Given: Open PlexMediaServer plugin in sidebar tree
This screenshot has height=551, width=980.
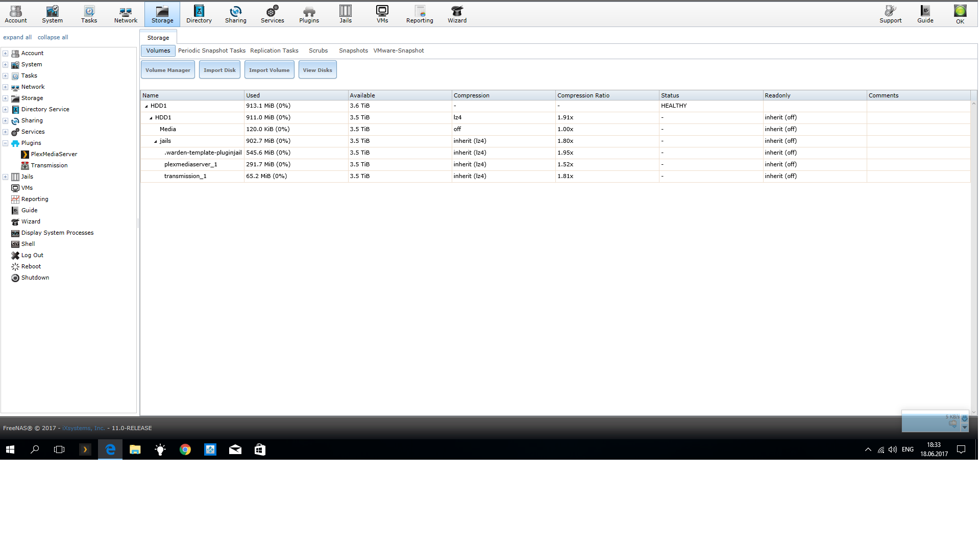Looking at the screenshot, I should (54, 154).
